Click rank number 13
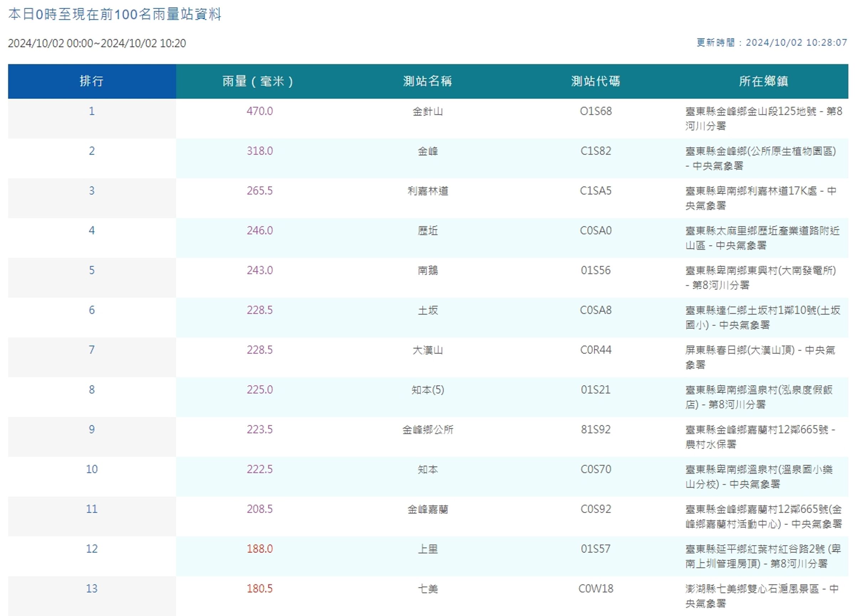This screenshot has height=616, width=855. point(92,589)
